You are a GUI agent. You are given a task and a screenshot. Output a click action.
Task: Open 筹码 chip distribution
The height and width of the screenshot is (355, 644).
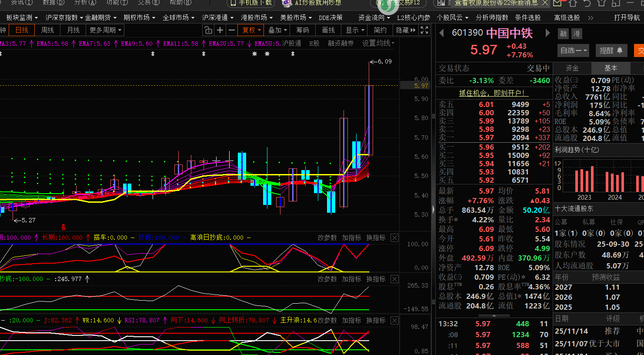pos(303,30)
